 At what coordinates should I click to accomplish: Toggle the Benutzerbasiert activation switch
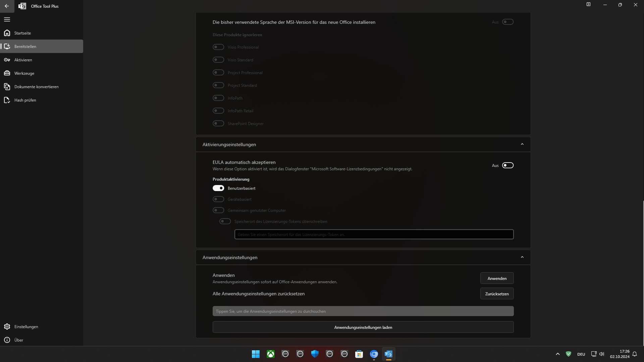[x=218, y=188]
